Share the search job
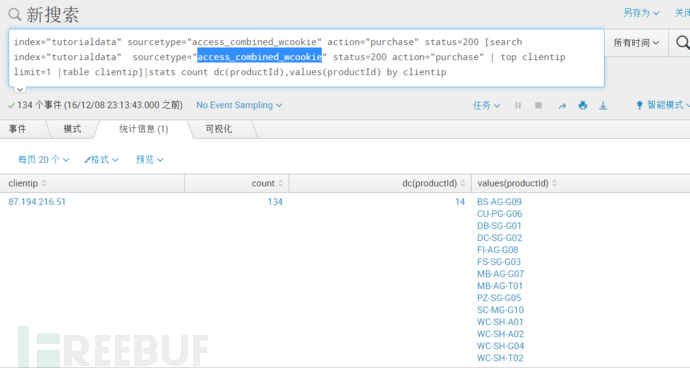This screenshot has width=690, height=375. (x=562, y=106)
